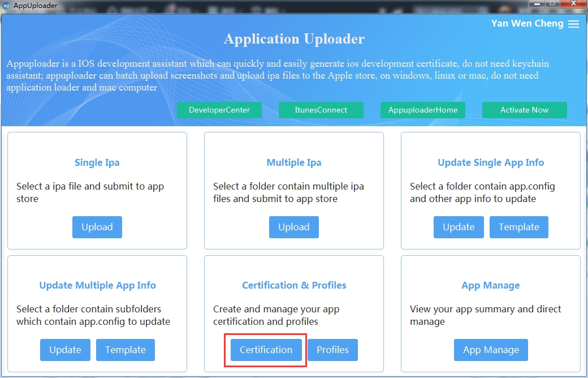Open the ItunesConnect button
588x378 pixels.
pos(321,110)
